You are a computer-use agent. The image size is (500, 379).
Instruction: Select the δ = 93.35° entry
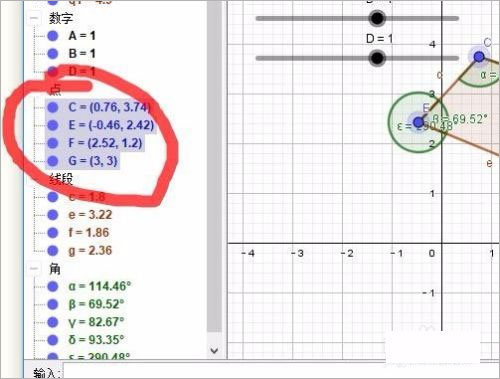click(96, 340)
